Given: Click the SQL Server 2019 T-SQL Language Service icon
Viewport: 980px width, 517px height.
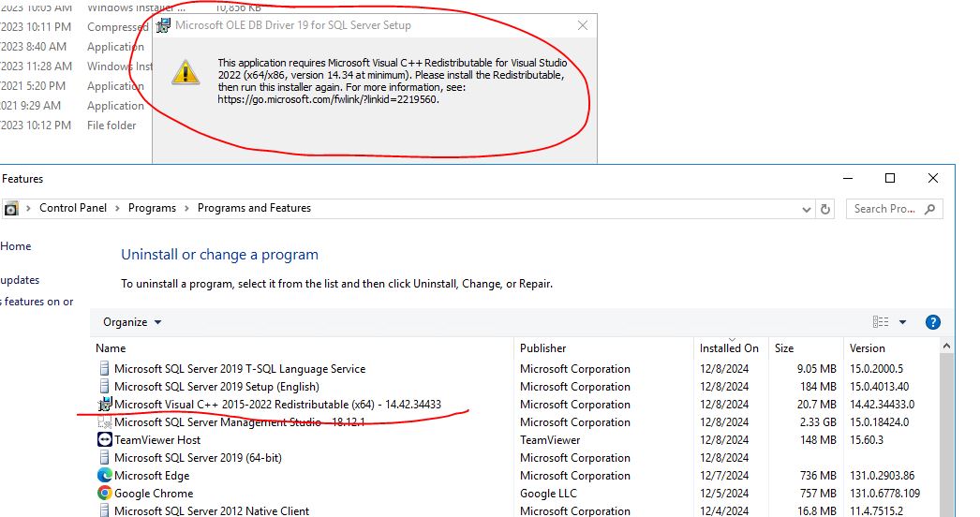Looking at the screenshot, I should point(104,368).
